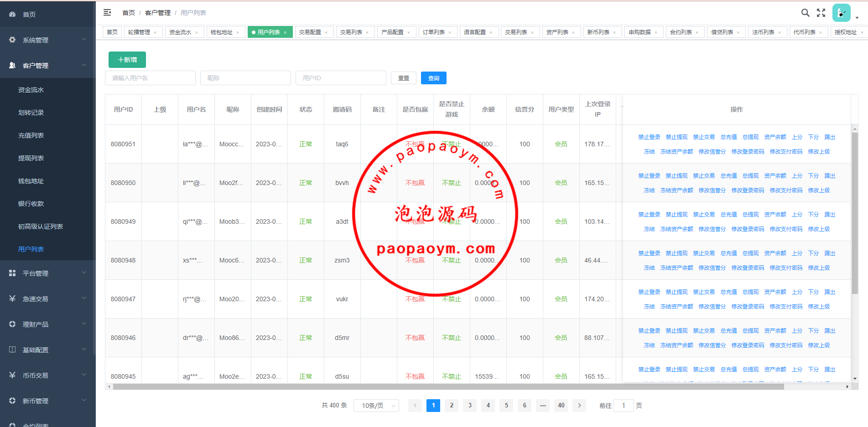
Task: Click the 请输入用户名 input field
Action: tap(150, 78)
